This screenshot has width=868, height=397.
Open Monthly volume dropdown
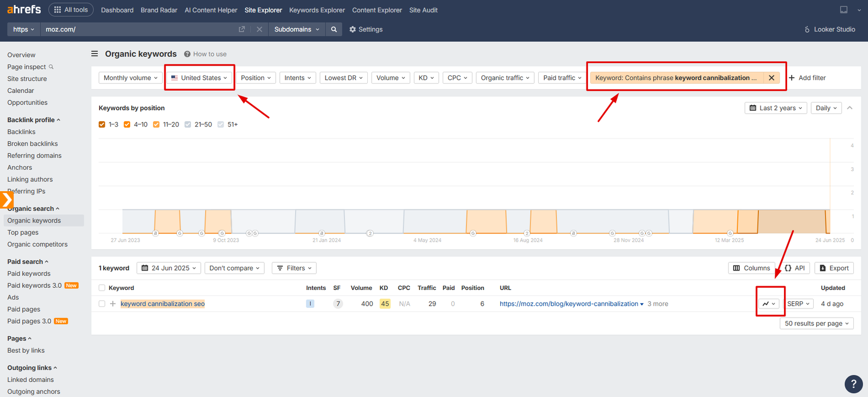coord(131,78)
